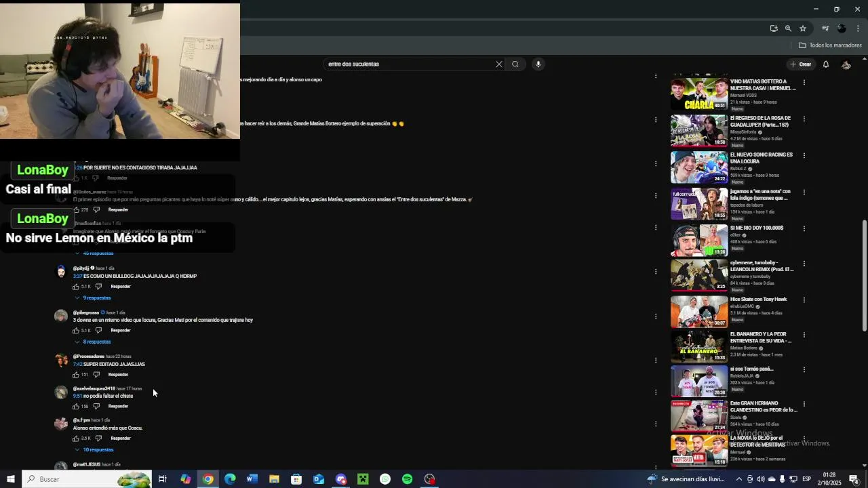Open options menu for 'SONIC RACING' video
Screen dimensions: 868x488
804,155
